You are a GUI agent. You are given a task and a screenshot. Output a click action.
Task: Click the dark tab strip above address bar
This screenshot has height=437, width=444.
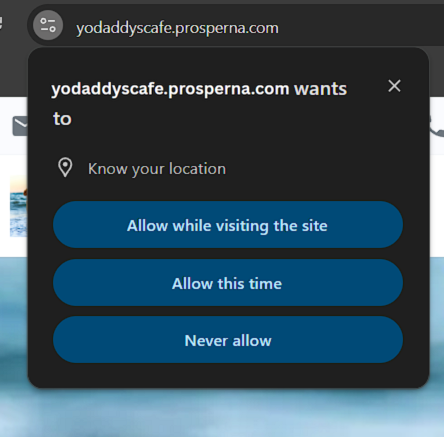222,2
